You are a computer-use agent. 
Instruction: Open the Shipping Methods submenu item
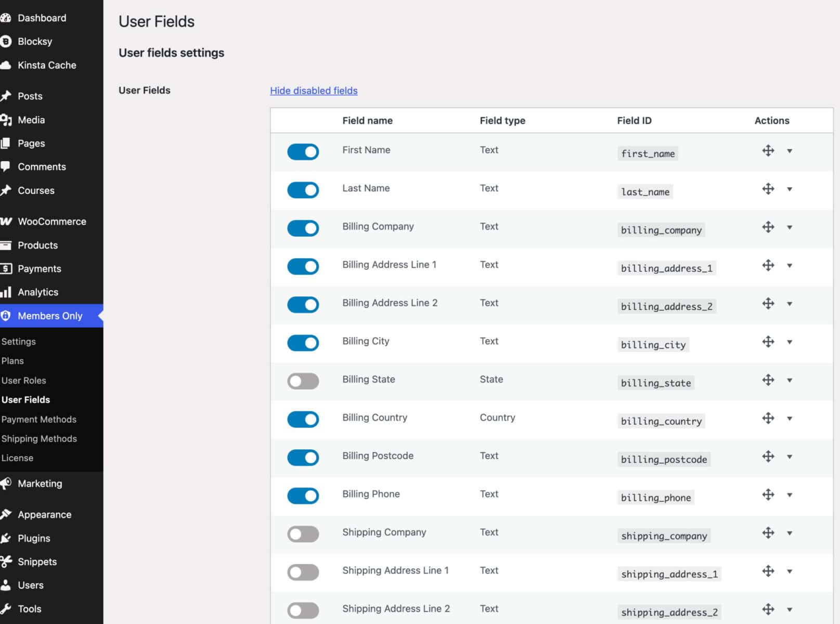pyautogui.click(x=39, y=438)
